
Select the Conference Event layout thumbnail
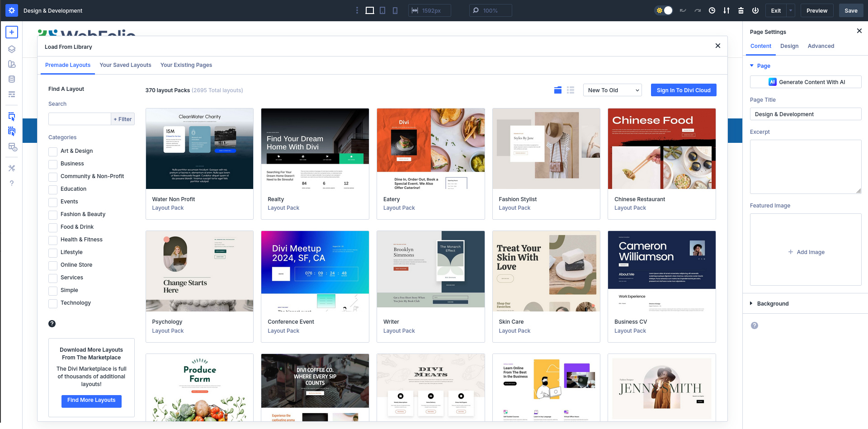(x=315, y=271)
